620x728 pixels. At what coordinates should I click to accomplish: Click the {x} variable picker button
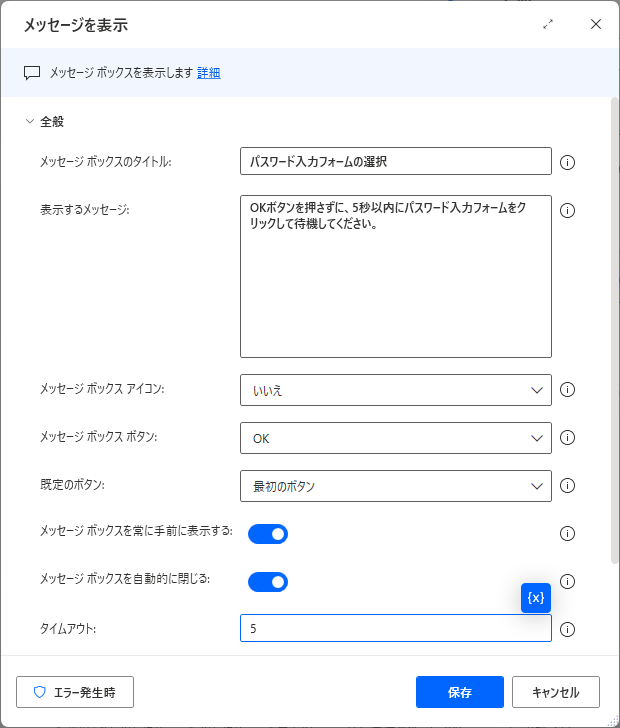coord(535,598)
